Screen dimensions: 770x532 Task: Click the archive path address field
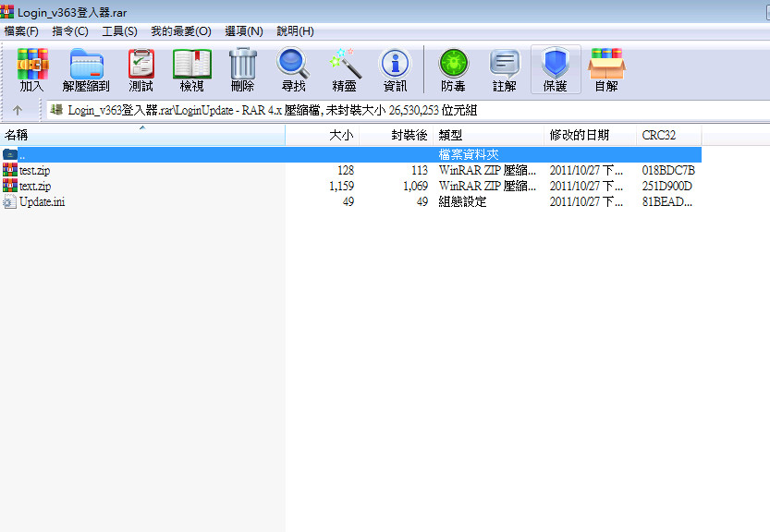click(408, 111)
